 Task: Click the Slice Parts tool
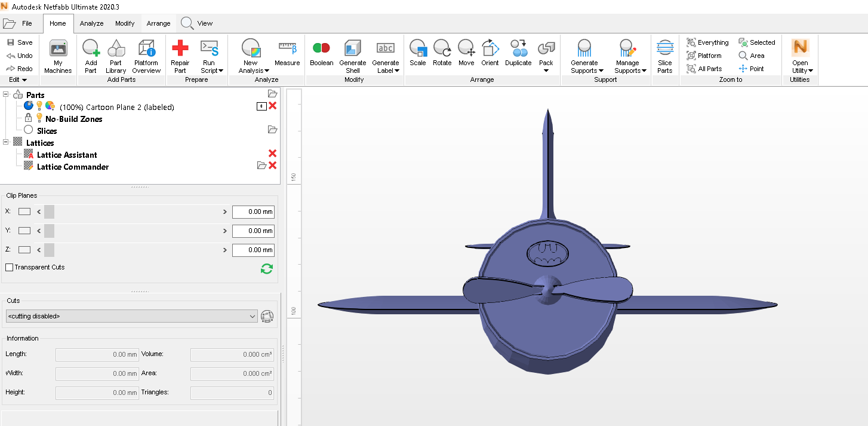tap(664, 54)
